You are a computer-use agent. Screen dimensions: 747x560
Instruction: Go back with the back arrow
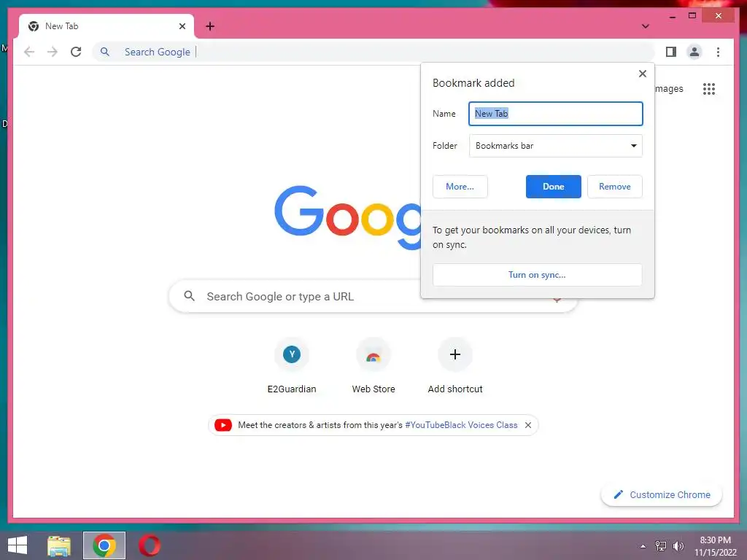(x=29, y=52)
